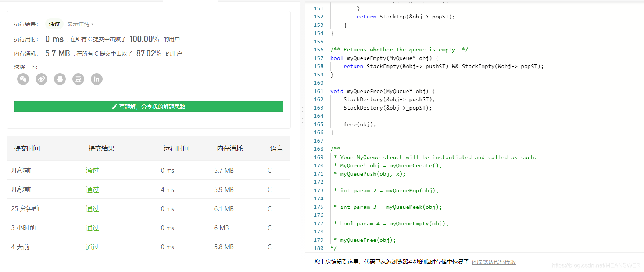Click the myQueuePeek(obj) comment line
Screen dimensions: 644x272
(388, 207)
